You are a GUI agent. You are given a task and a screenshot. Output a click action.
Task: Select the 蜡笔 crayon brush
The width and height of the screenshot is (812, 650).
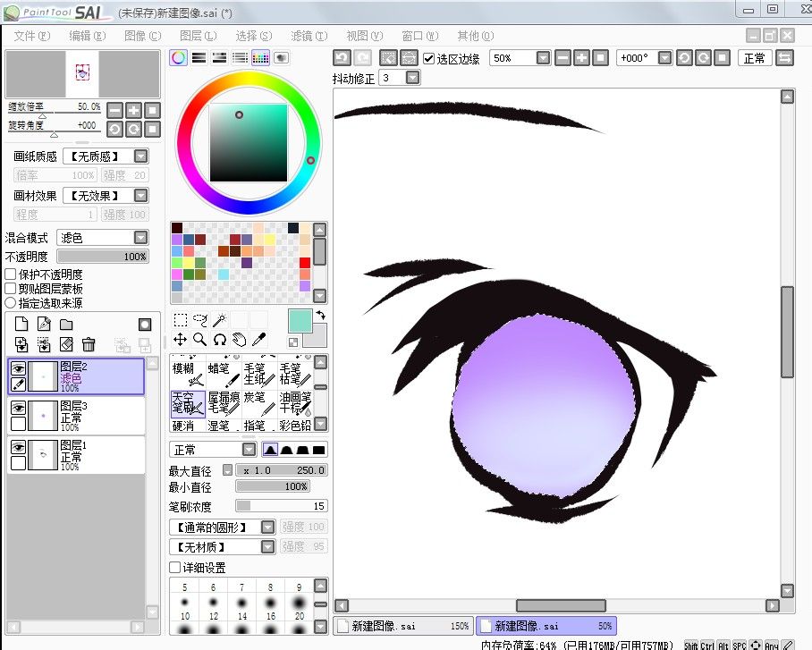click(224, 374)
